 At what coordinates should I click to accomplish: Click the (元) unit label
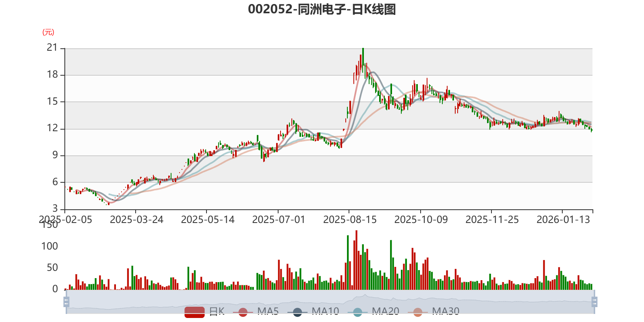click(48, 32)
